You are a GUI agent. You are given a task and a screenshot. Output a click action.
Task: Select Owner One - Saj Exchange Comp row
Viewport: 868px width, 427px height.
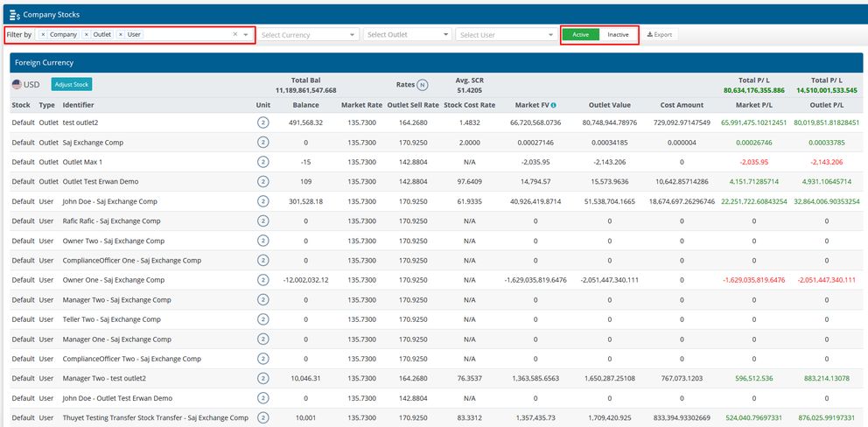[437, 280]
